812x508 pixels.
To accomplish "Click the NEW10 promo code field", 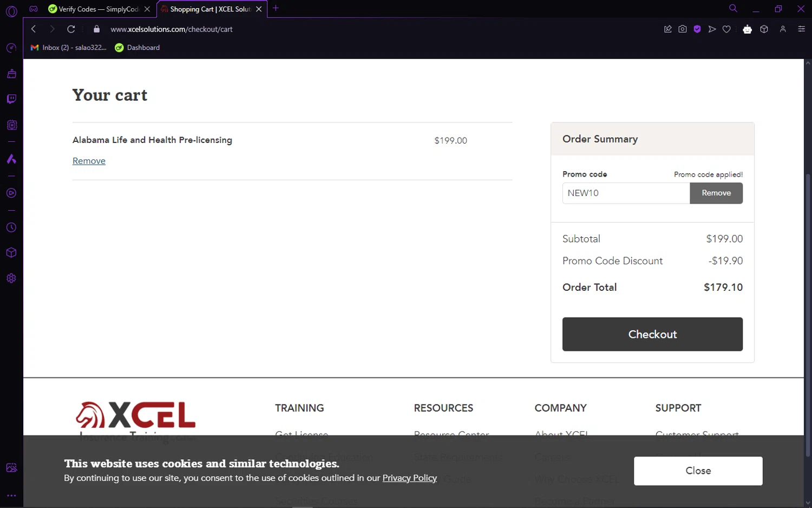I will click(x=626, y=193).
